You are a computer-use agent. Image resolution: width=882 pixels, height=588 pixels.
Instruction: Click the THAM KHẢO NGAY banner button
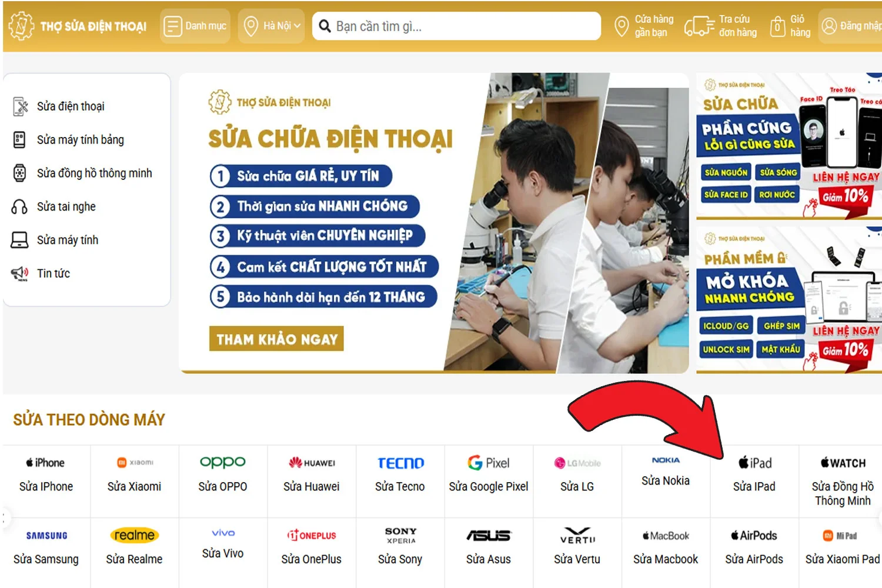tap(276, 339)
